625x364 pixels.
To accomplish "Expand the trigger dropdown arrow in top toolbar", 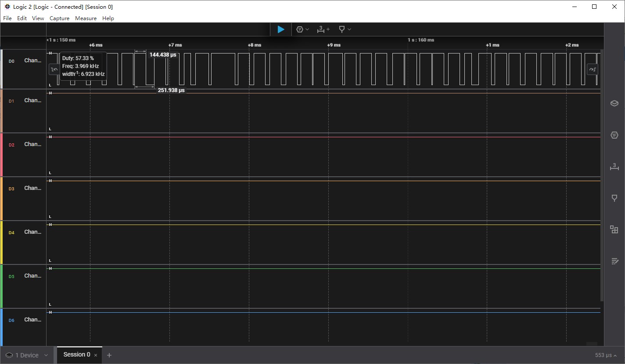I will point(349,29).
